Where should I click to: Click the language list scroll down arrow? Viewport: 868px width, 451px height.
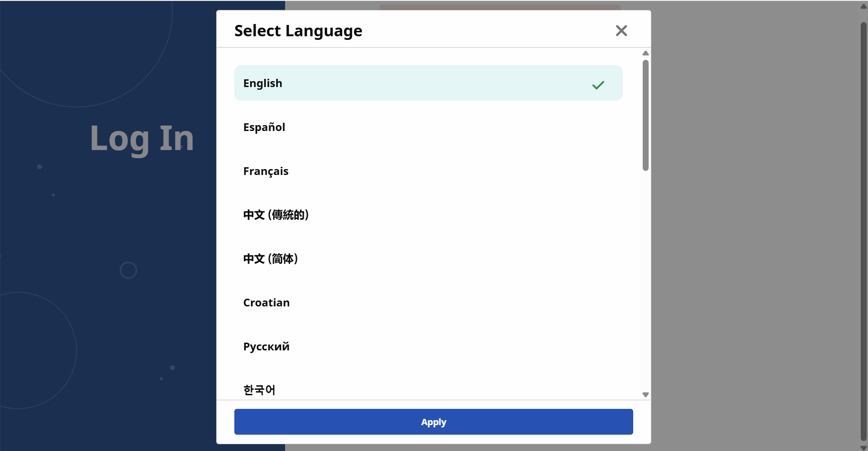645,395
